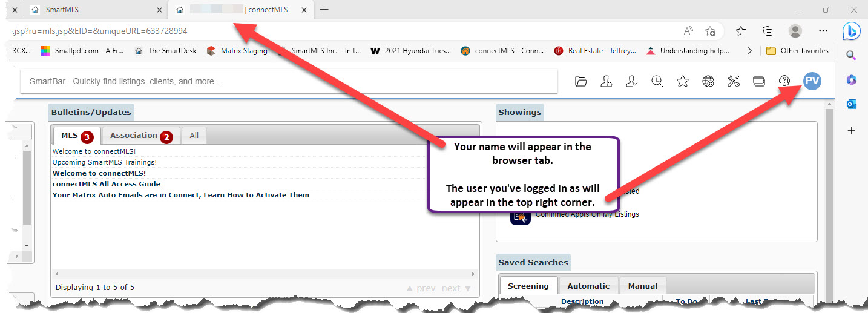Click the page vertical scrollbar up arrow
This screenshot has height=313, width=868.
829,105
